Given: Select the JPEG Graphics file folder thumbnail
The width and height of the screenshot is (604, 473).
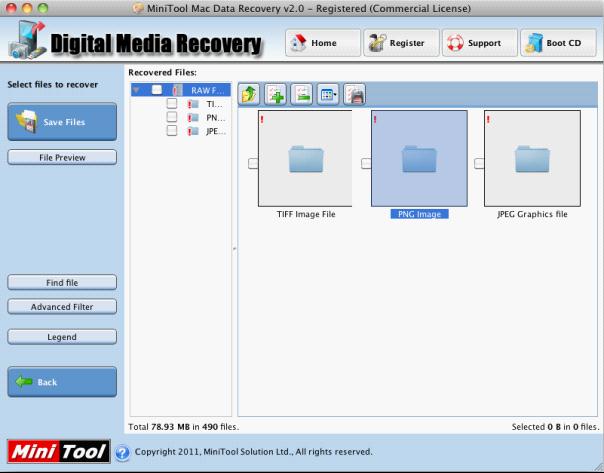Looking at the screenshot, I should pyautogui.click(x=532, y=158).
